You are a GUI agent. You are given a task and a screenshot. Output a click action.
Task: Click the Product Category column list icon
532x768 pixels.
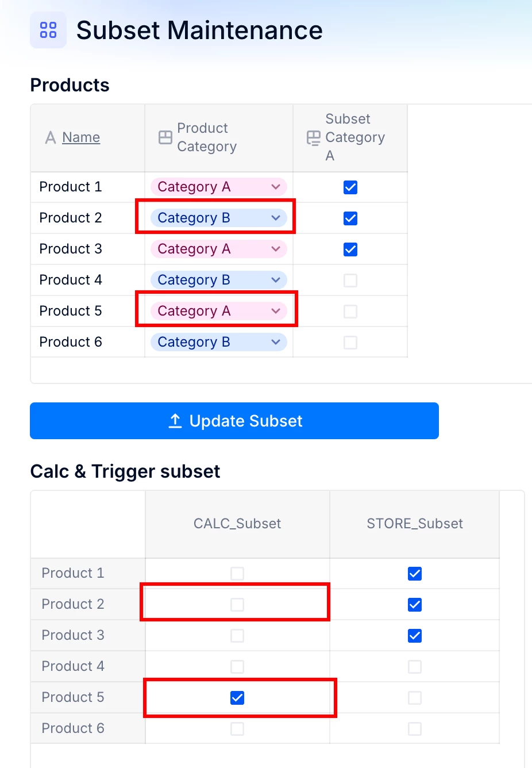[165, 137]
